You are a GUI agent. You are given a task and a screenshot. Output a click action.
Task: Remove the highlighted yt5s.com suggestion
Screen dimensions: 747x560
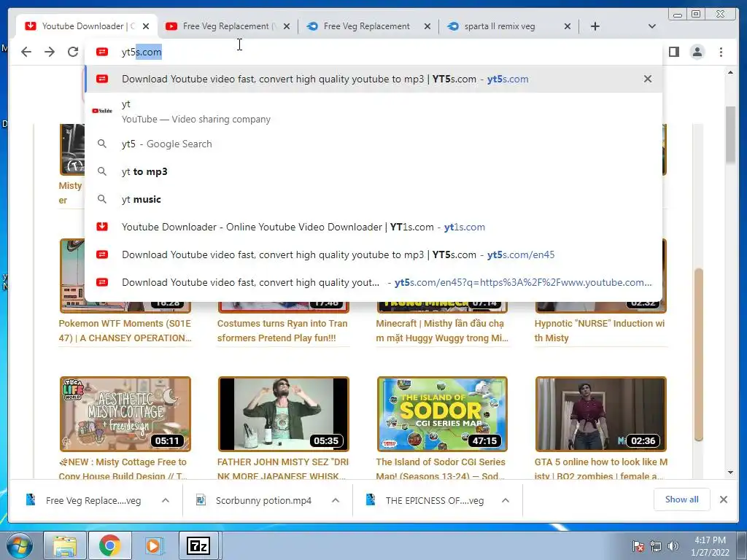coord(648,79)
